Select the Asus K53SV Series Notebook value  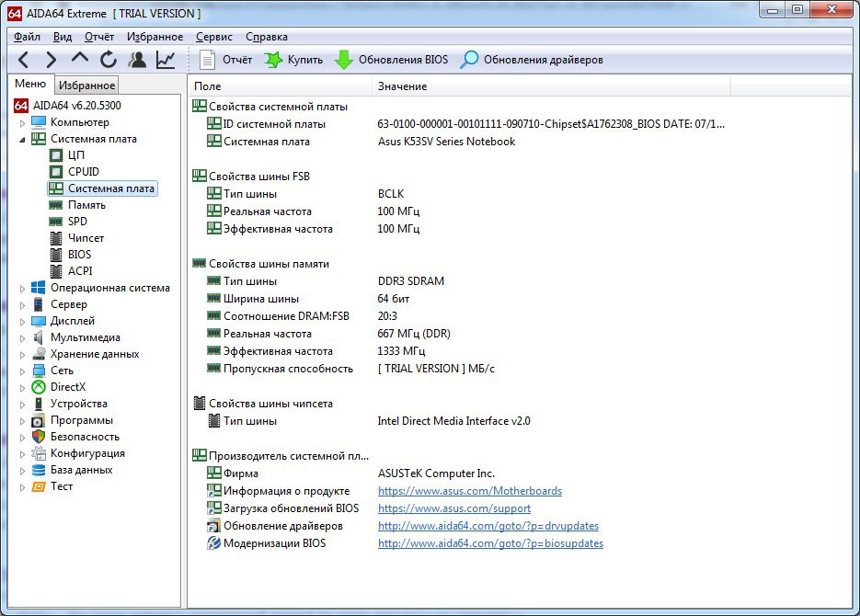446,142
